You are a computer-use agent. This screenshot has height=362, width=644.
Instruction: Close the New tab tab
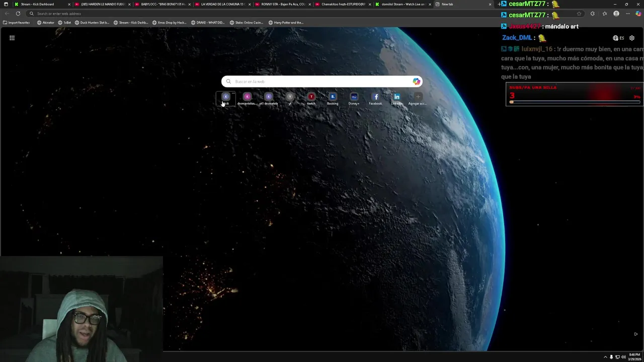click(x=490, y=5)
